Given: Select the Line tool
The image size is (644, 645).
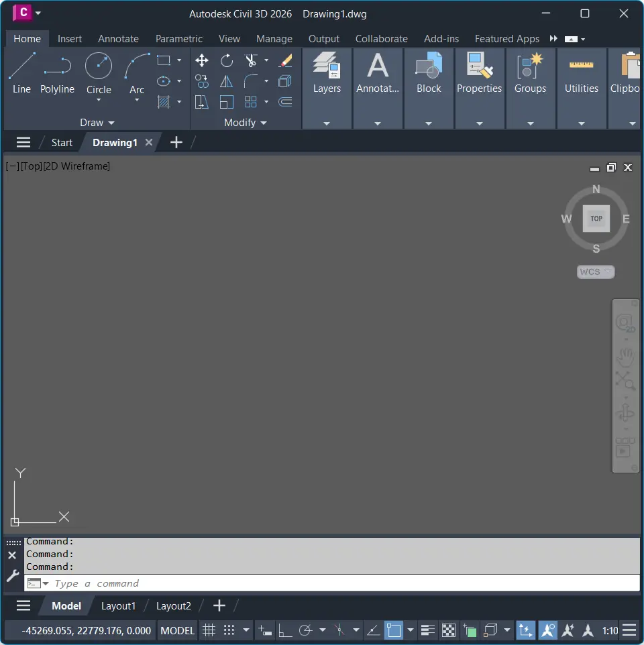Looking at the screenshot, I should coord(21,72).
